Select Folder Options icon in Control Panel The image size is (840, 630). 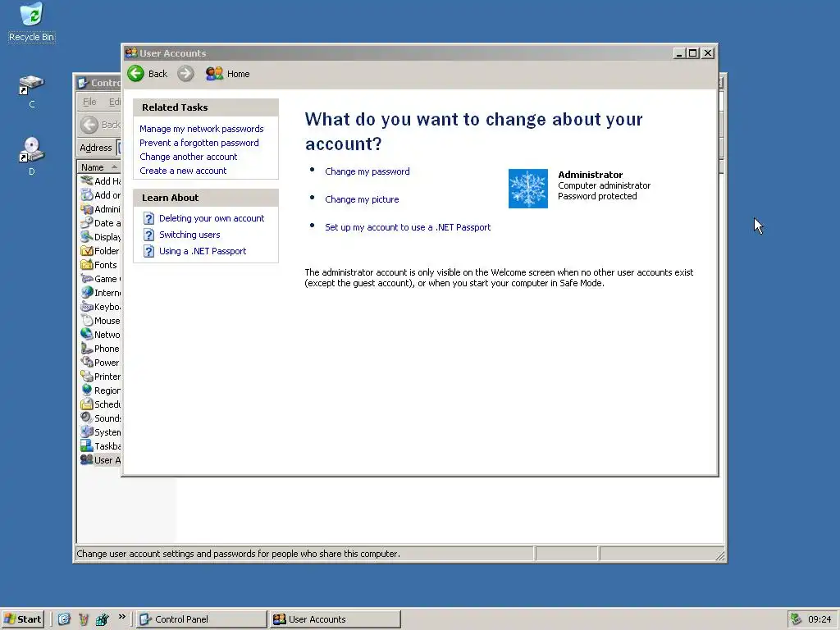[x=87, y=251]
